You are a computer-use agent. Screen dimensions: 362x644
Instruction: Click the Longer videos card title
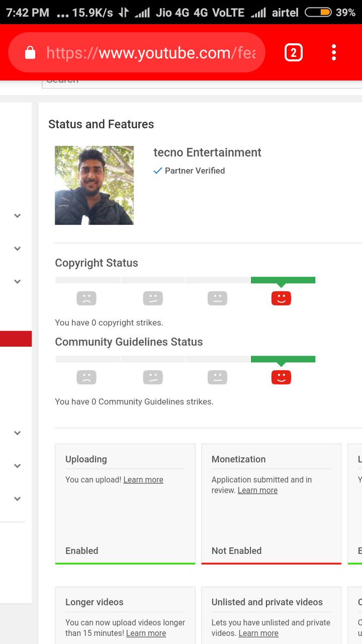tap(94, 602)
